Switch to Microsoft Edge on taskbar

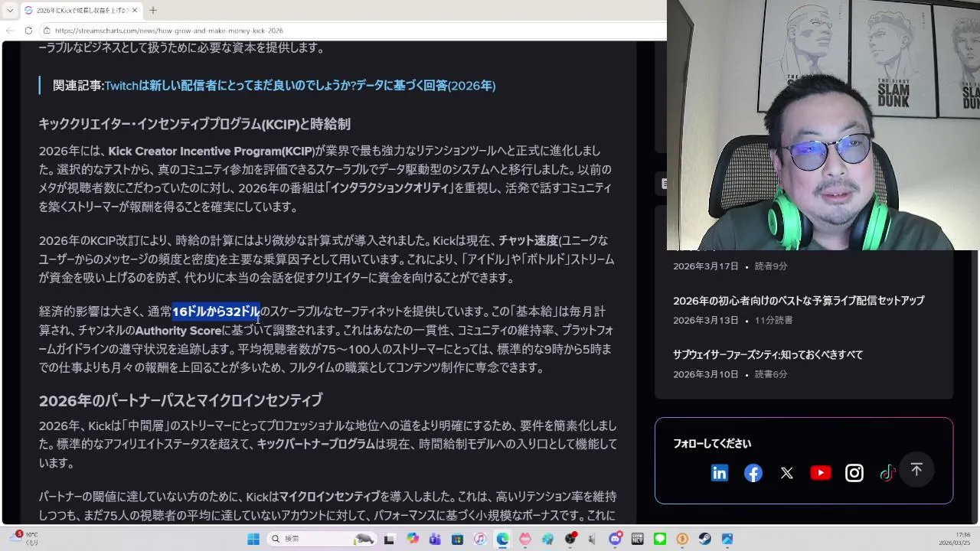tap(503, 539)
